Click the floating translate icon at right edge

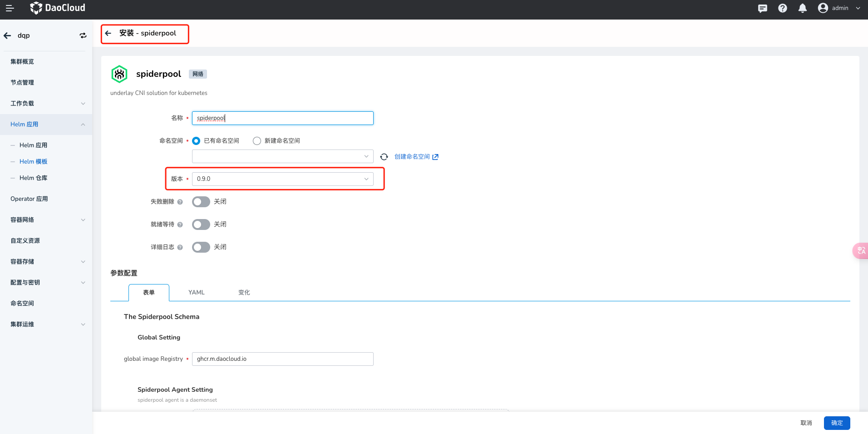tap(861, 250)
